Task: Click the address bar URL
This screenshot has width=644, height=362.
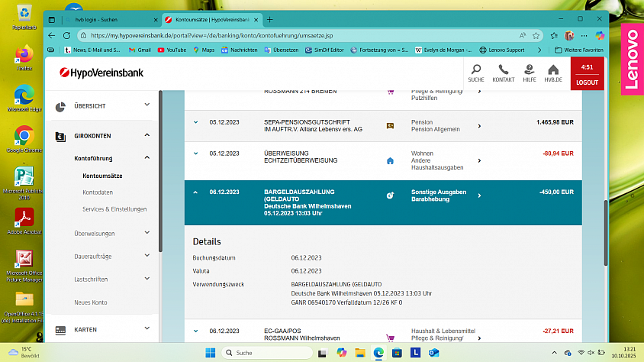Action: (x=211, y=36)
